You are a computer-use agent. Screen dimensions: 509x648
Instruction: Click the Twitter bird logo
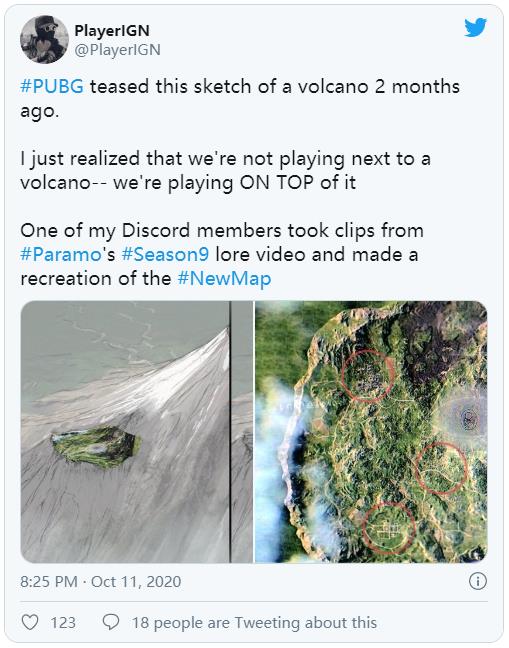point(475,28)
